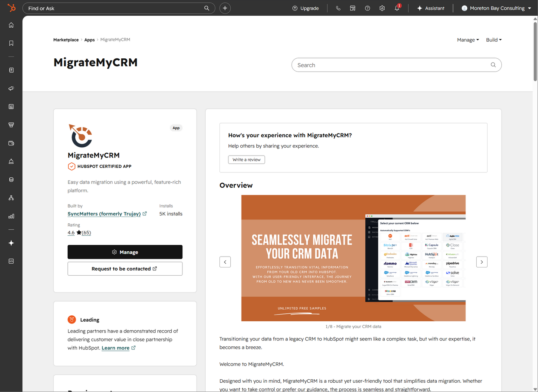Screen dimensions: 538x392
Task: Click the plus quick-create button
Action: 225,8
